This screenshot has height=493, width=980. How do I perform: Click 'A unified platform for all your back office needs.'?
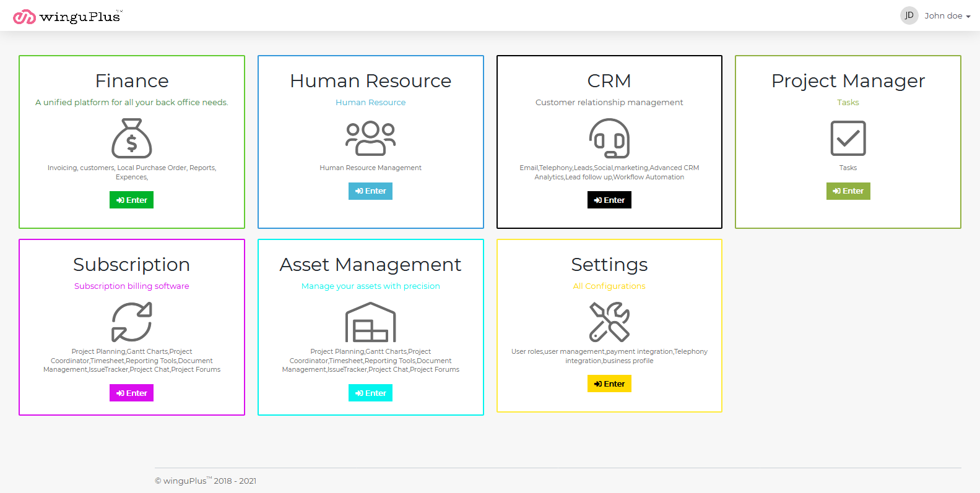point(132,102)
